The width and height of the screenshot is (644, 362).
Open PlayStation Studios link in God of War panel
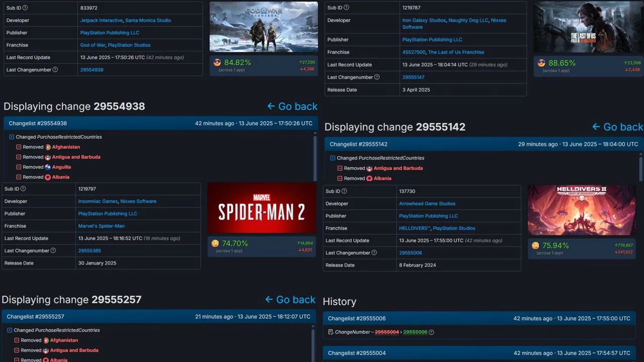pos(129,45)
